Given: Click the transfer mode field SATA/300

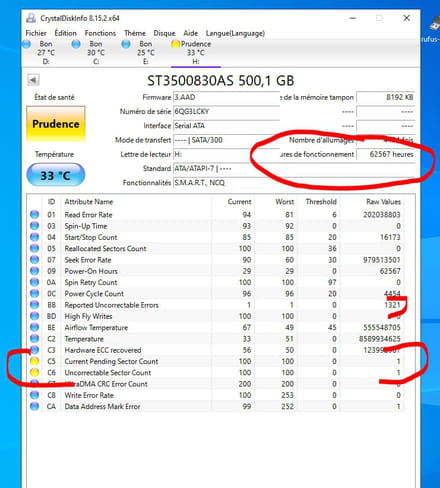Looking at the screenshot, I should pos(226,140).
